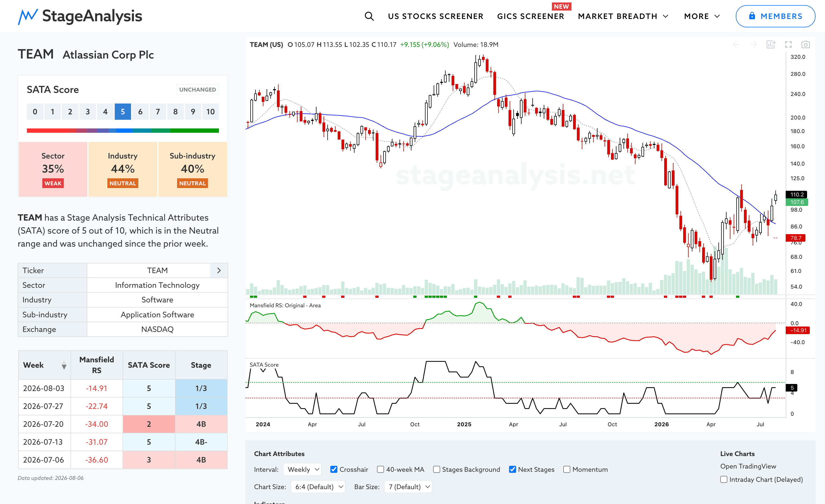The height and width of the screenshot is (504, 825).
Task: Click the -34.00 Mansfield RS value
Action: tap(97, 424)
